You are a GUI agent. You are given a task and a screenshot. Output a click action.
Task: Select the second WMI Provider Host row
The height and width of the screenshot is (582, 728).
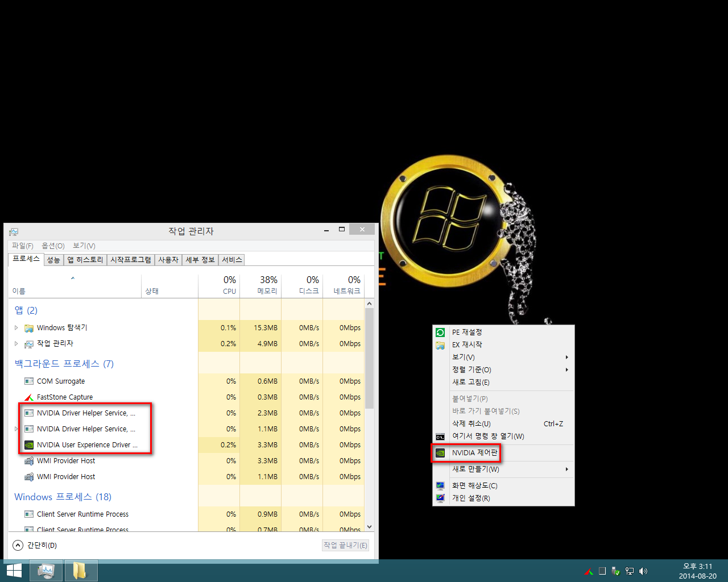[187, 477]
